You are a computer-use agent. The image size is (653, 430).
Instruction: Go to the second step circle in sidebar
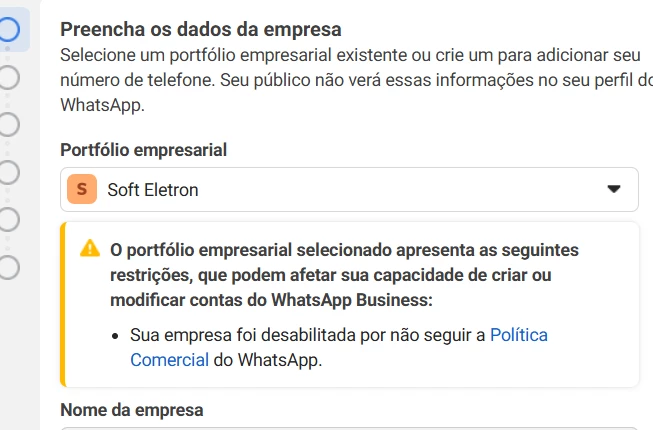[x=9, y=77]
